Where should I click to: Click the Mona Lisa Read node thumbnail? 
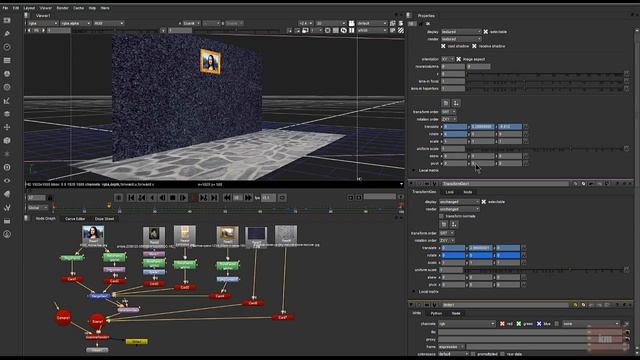click(93, 233)
